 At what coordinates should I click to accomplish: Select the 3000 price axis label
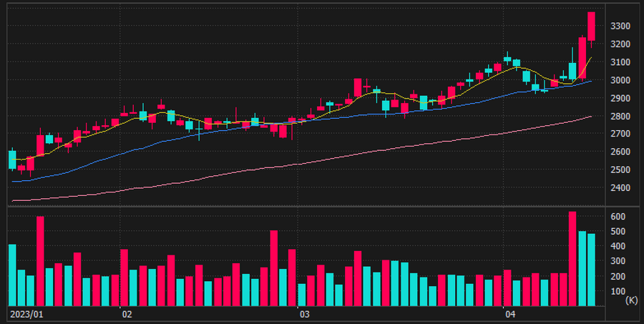tap(620, 80)
